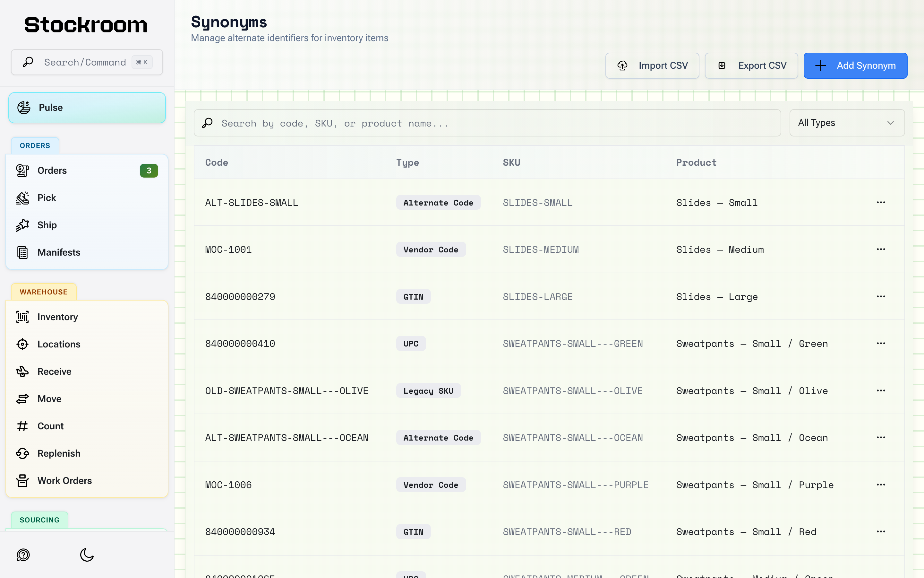
Task: Click the Move arrows icon
Action: coord(22,399)
